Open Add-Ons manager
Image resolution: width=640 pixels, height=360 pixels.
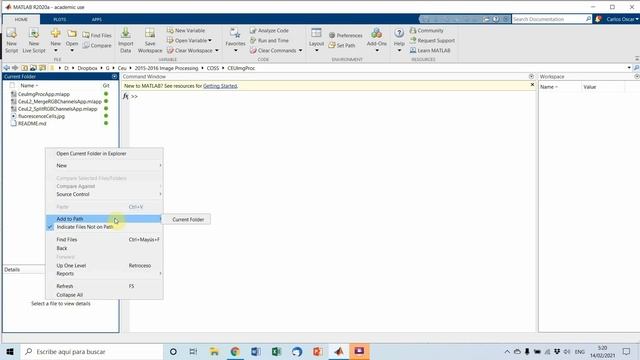tap(376, 40)
